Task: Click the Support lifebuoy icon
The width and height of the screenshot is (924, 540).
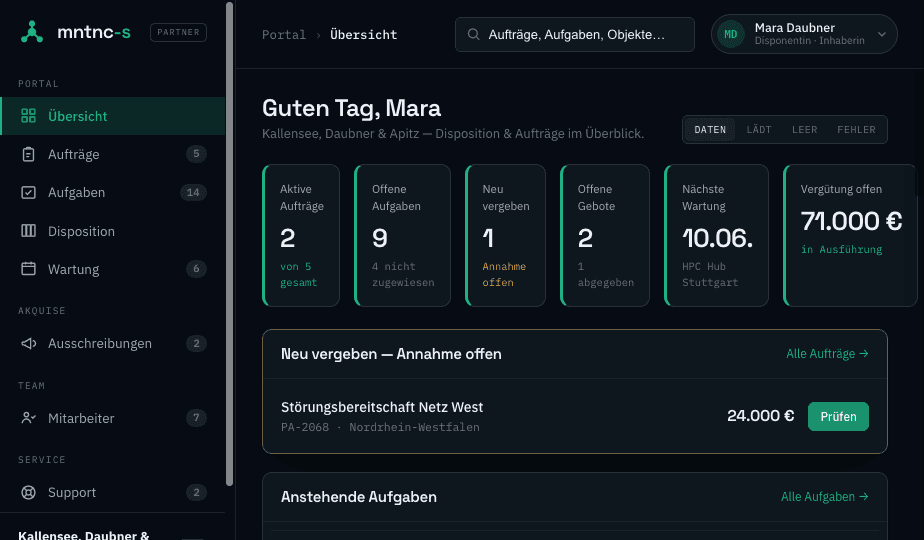Action: [x=28, y=492]
